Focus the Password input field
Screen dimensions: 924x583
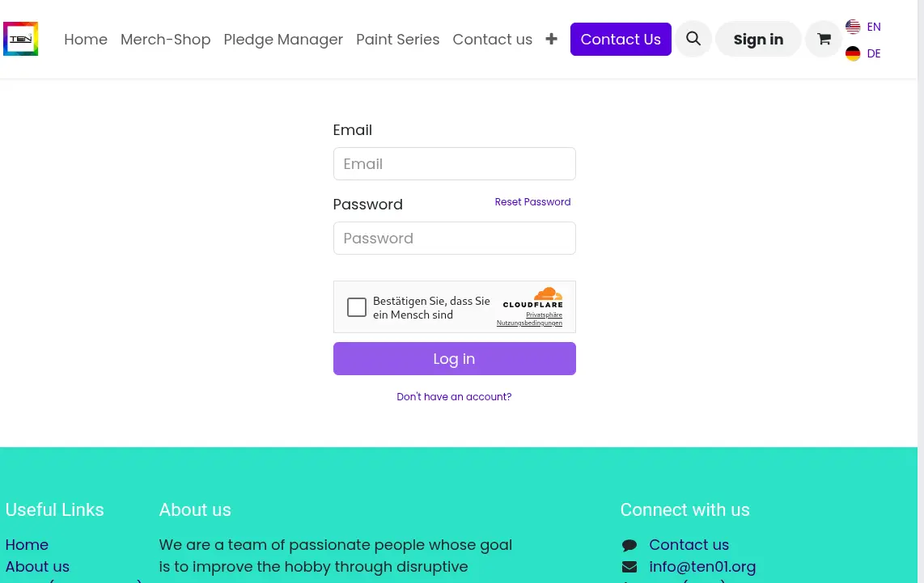point(455,238)
